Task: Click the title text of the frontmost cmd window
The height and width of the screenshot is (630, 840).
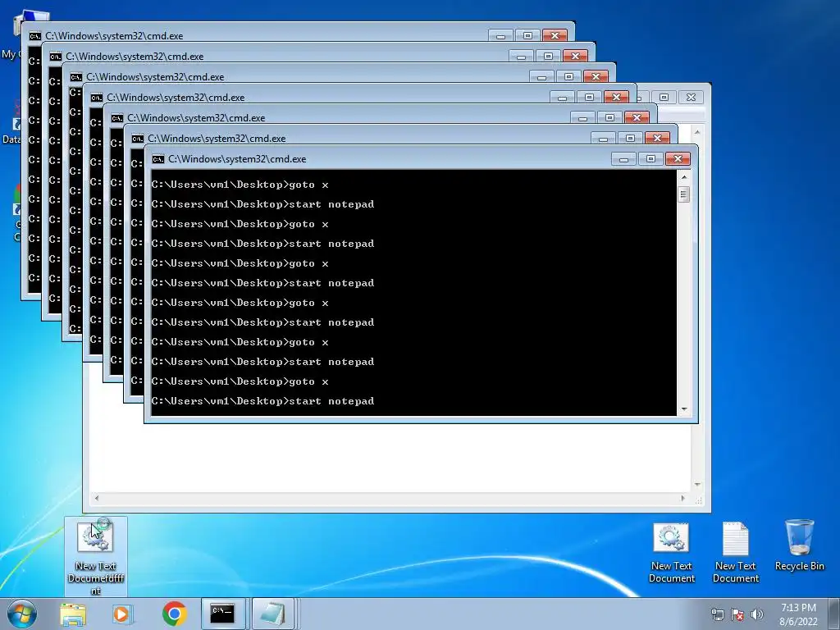Action: coord(237,159)
